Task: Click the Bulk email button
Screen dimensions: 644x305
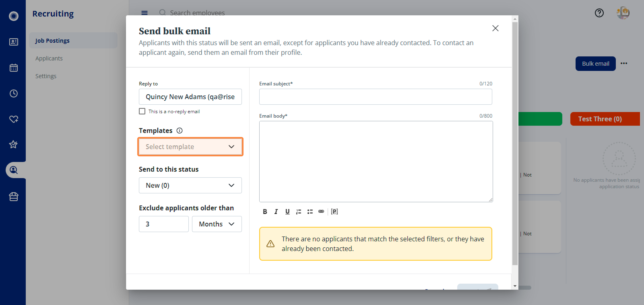Action: pos(595,63)
